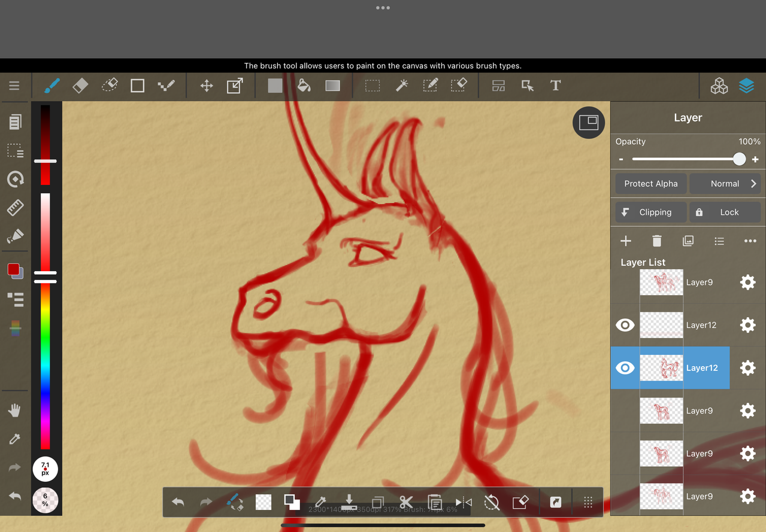Select the dotted-outline soft eraser tool

click(x=109, y=86)
